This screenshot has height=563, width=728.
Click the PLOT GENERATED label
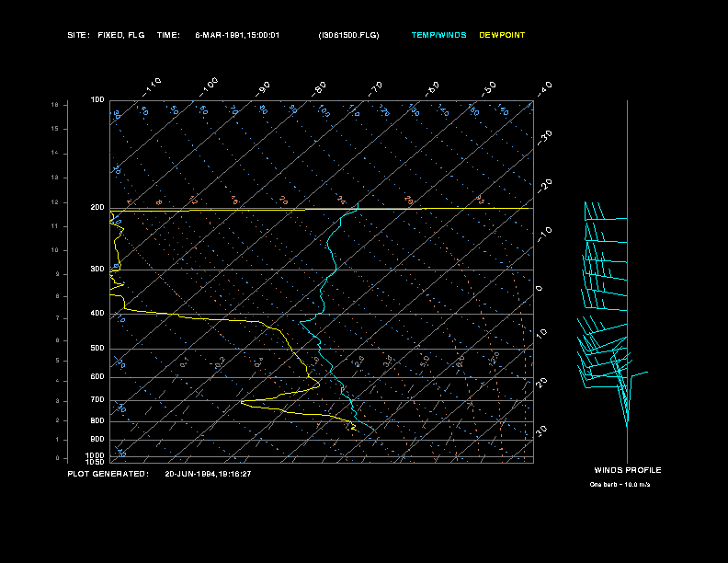108,474
